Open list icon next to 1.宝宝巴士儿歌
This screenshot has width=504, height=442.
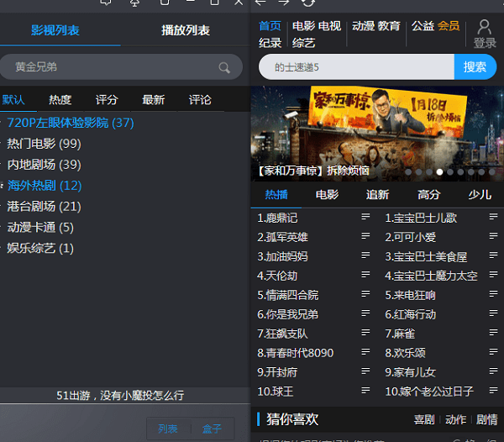[x=493, y=217]
